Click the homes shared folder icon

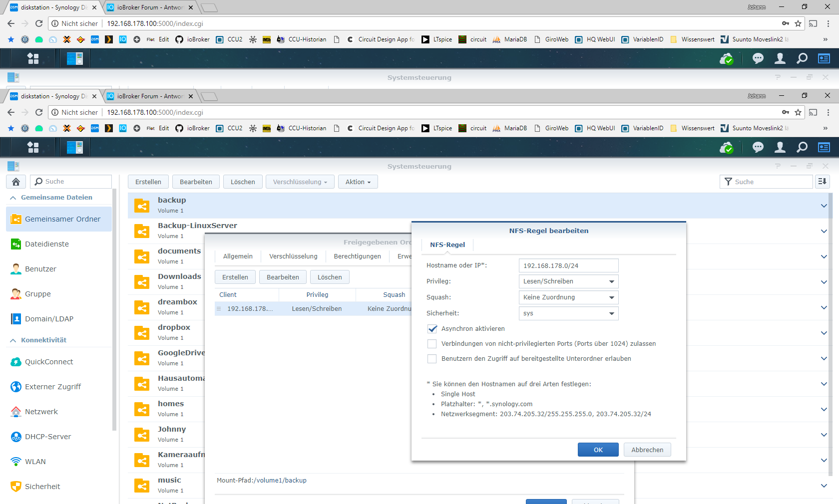(142, 409)
